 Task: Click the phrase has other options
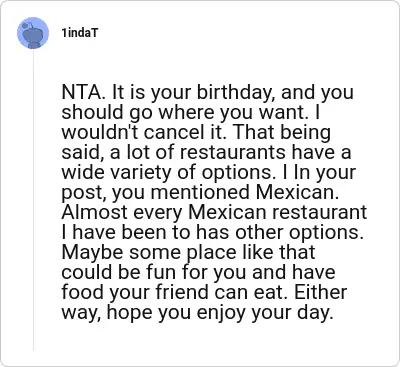(280, 232)
